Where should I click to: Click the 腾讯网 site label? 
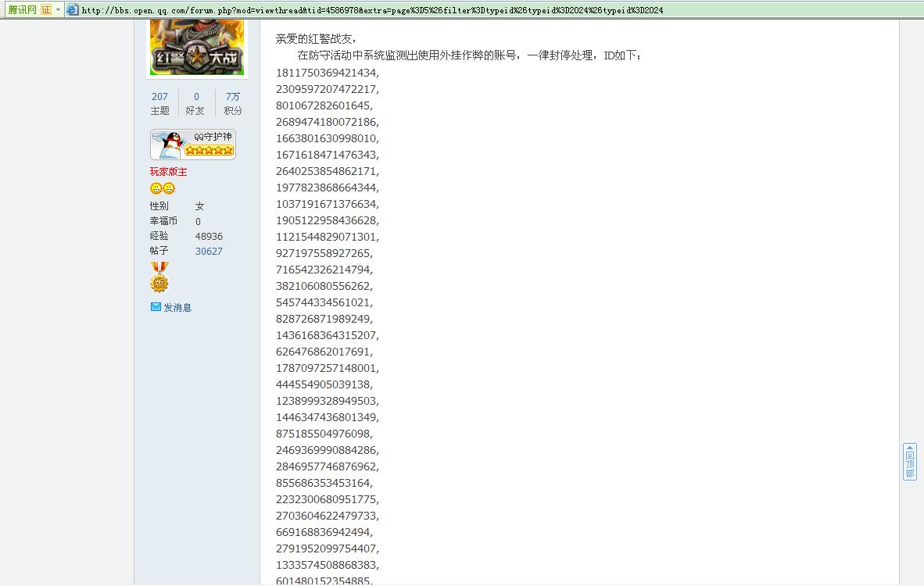tap(23, 9)
